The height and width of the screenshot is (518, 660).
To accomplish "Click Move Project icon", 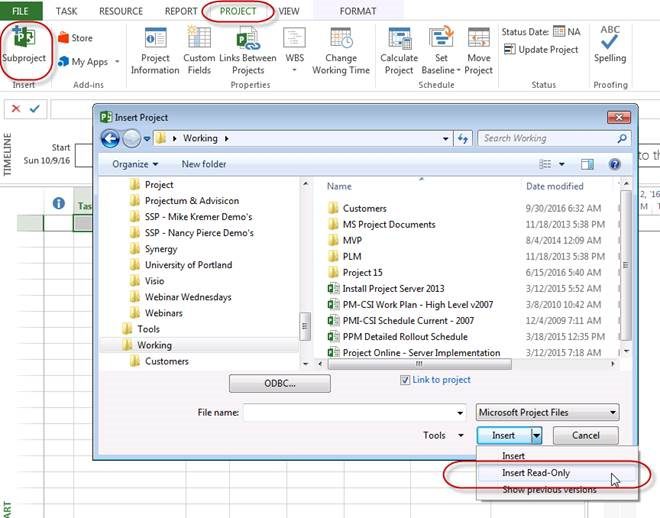I will point(479,38).
